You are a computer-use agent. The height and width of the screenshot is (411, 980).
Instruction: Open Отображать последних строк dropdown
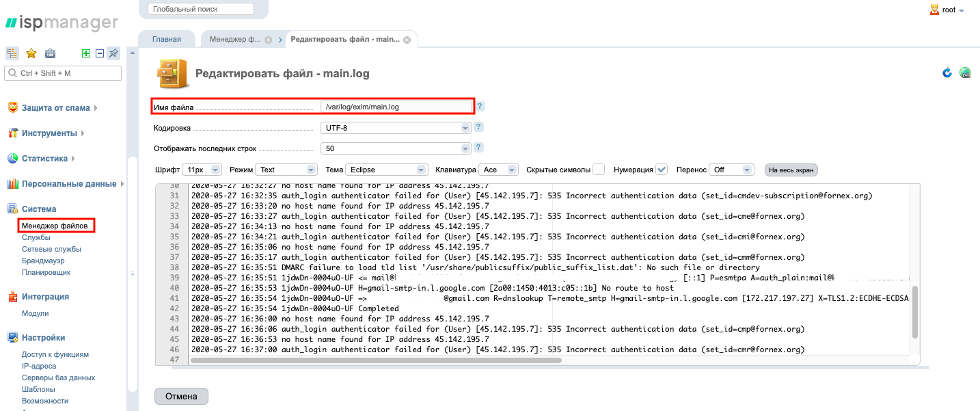click(x=396, y=148)
